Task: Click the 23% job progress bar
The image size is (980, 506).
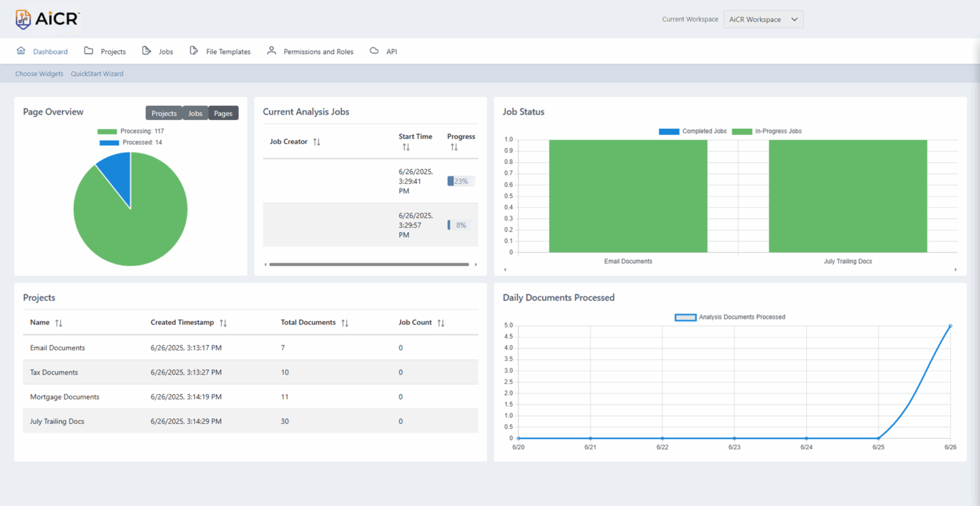Action: pos(461,181)
